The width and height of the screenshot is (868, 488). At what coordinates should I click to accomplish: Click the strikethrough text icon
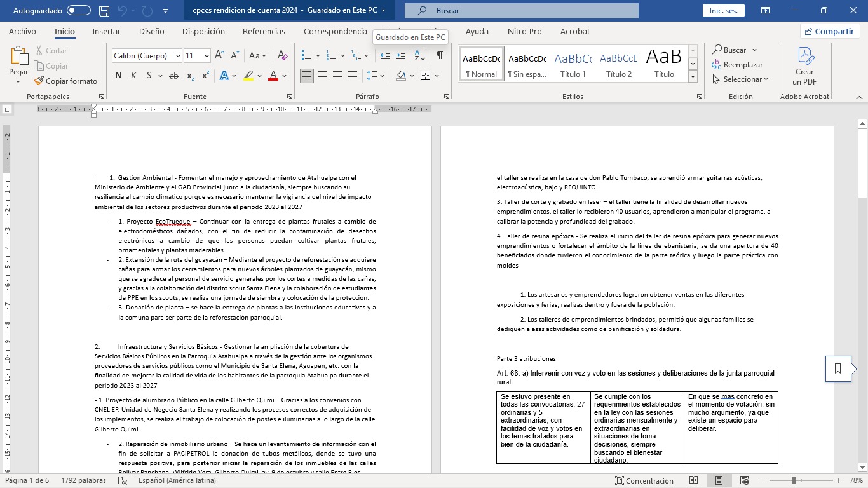coord(173,76)
